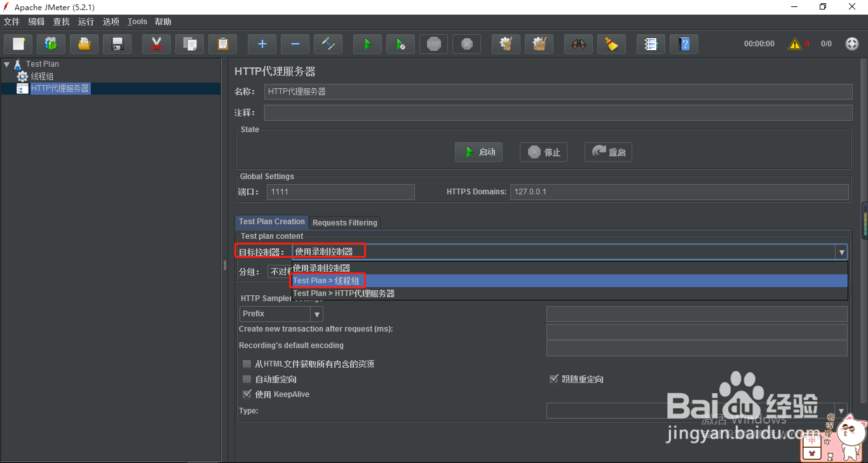868x463 pixels.
Task: Open the Help book icon
Action: coord(684,44)
